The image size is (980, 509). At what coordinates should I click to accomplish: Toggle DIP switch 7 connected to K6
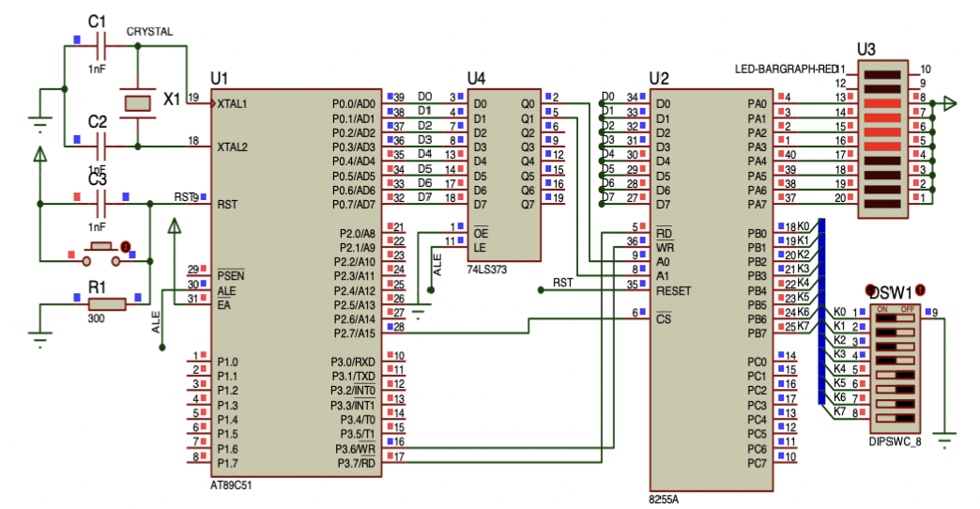(895, 404)
